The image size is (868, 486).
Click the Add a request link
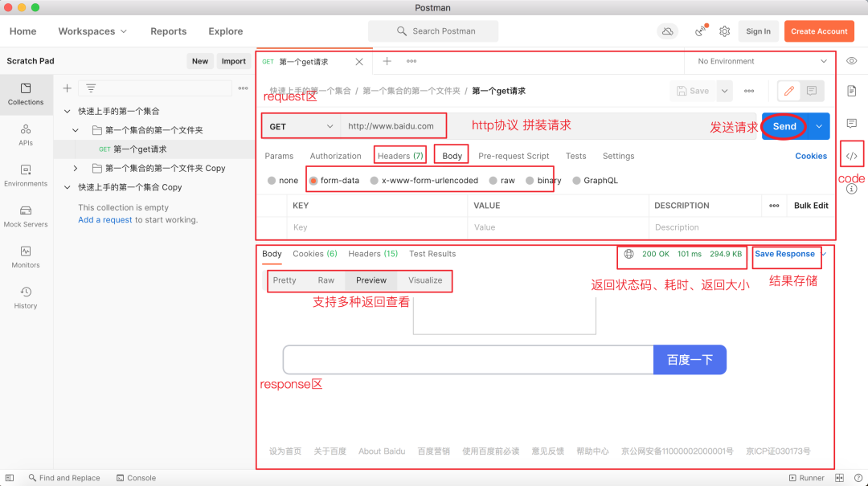105,220
